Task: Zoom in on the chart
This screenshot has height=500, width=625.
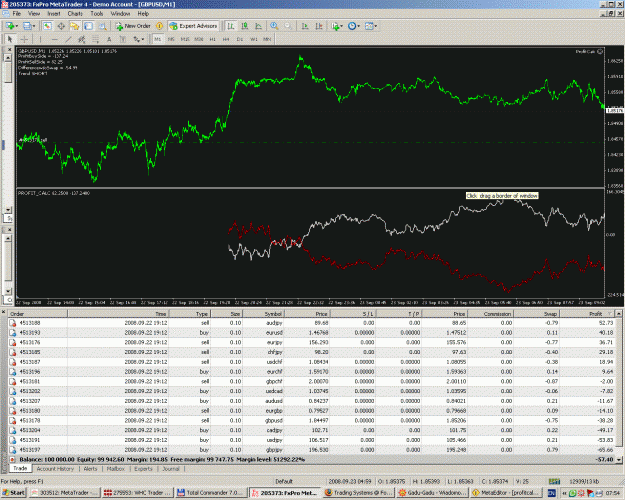Action: (x=274, y=26)
